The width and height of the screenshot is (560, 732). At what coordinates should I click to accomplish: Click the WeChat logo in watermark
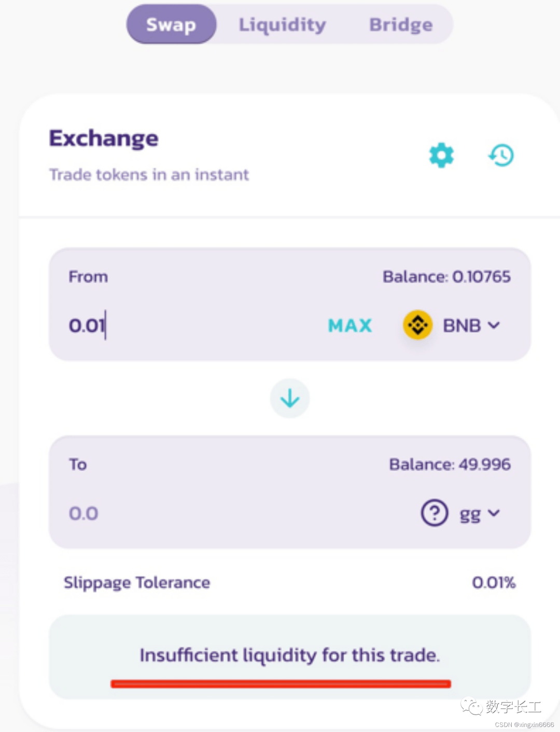[471, 707]
